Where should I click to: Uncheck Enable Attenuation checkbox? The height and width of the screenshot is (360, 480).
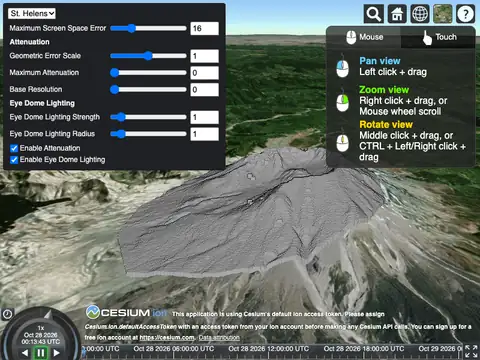[14, 148]
